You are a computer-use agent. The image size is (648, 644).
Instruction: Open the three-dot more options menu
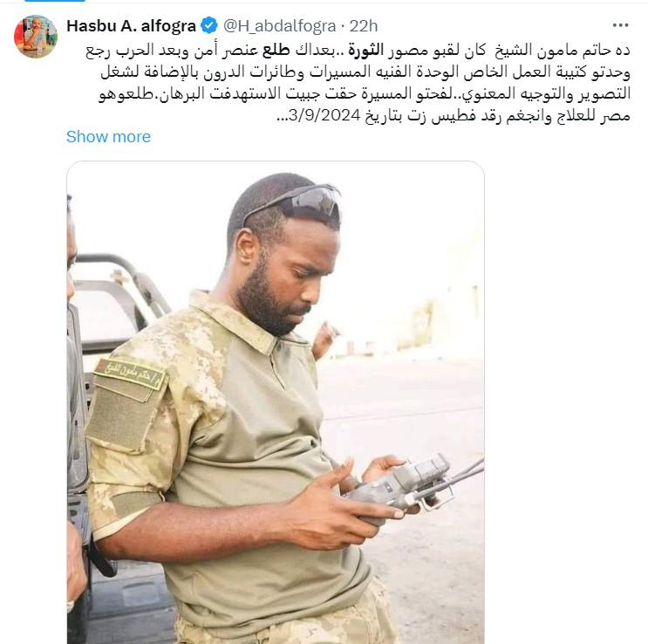pos(620,25)
